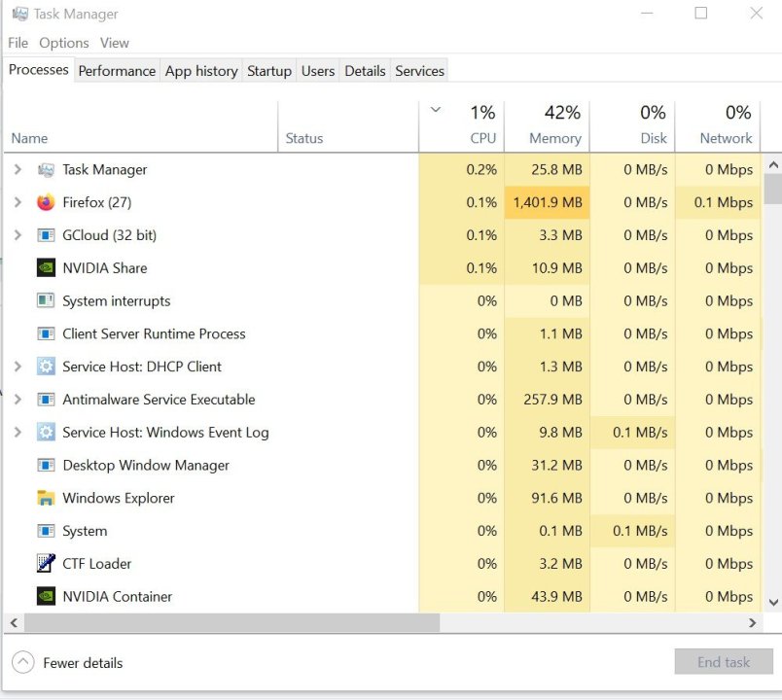Open the sort chevron above CPU column

pyautogui.click(x=435, y=109)
